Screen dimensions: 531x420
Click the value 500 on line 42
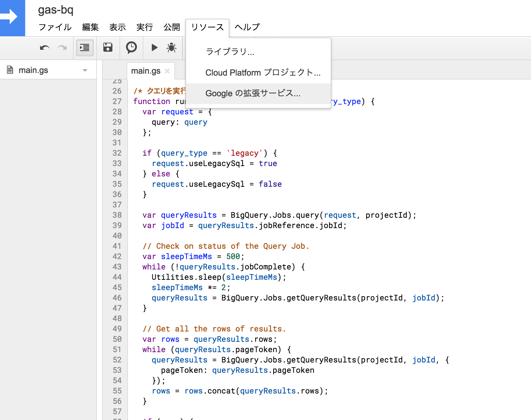click(233, 257)
